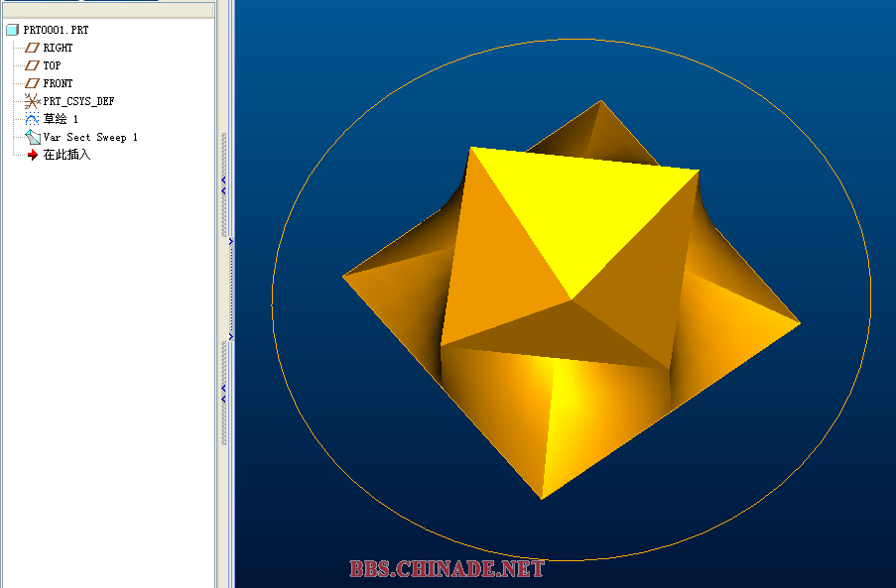This screenshot has height=588, width=896.
Task: Click the PRT_CSYS_DEF coordinate system icon
Action: 32,101
